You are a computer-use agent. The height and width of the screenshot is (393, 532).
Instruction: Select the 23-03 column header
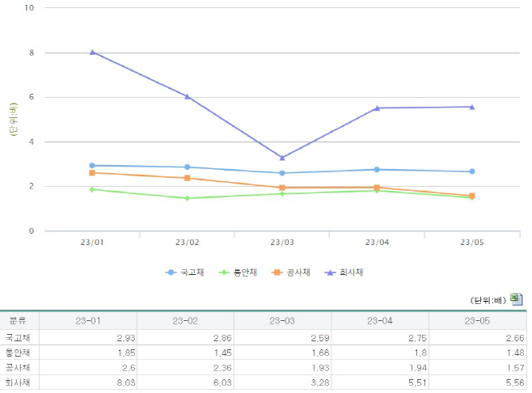[282, 321]
